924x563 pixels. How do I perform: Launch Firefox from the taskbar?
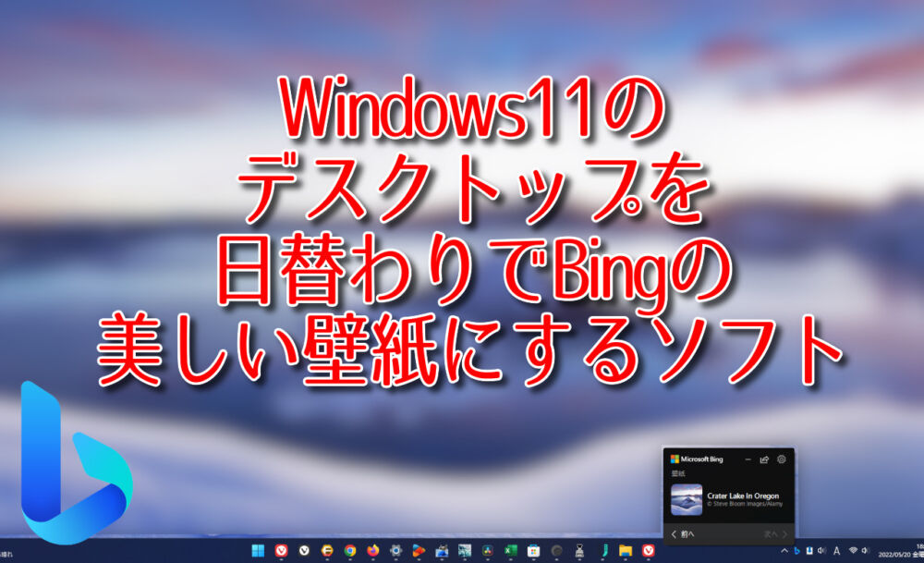click(x=372, y=551)
